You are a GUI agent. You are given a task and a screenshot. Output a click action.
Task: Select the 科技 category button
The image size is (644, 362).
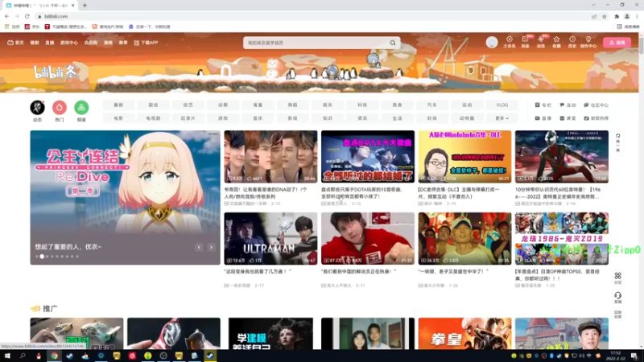pyautogui.click(x=362, y=105)
